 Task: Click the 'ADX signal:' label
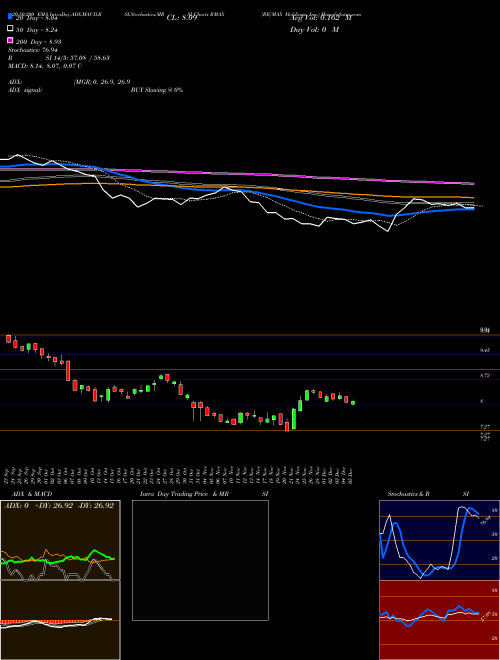25,90
